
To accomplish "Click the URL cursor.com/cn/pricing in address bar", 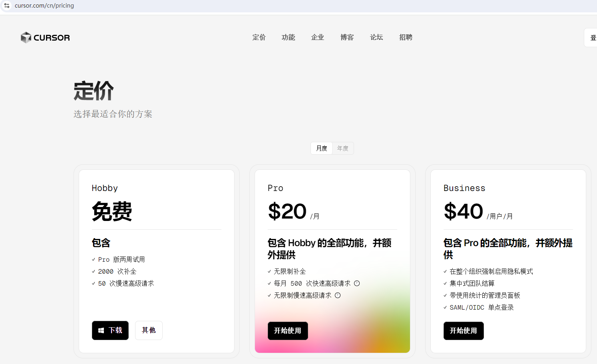I will click(44, 6).
